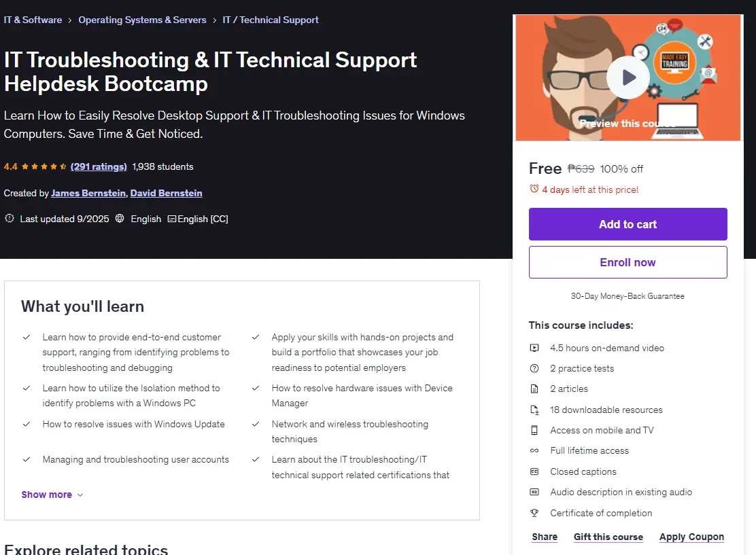Click the course title heading

pyautogui.click(x=210, y=72)
